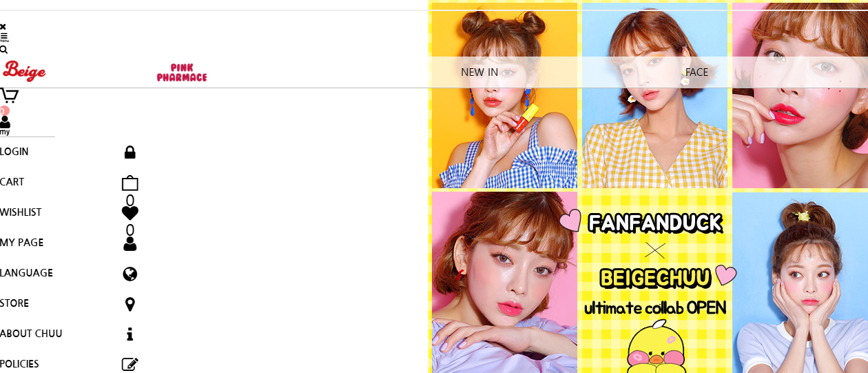Viewport: 868px width, 373px height.
Task: Click the info icon beside ABOUT CHUU
Action: pyautogui.click(x=130, y=334)
